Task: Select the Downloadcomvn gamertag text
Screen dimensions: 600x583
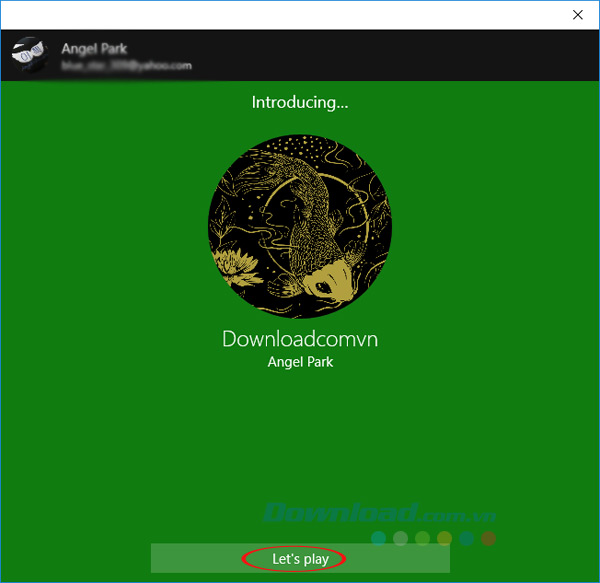Action: (x=300, y=339)
